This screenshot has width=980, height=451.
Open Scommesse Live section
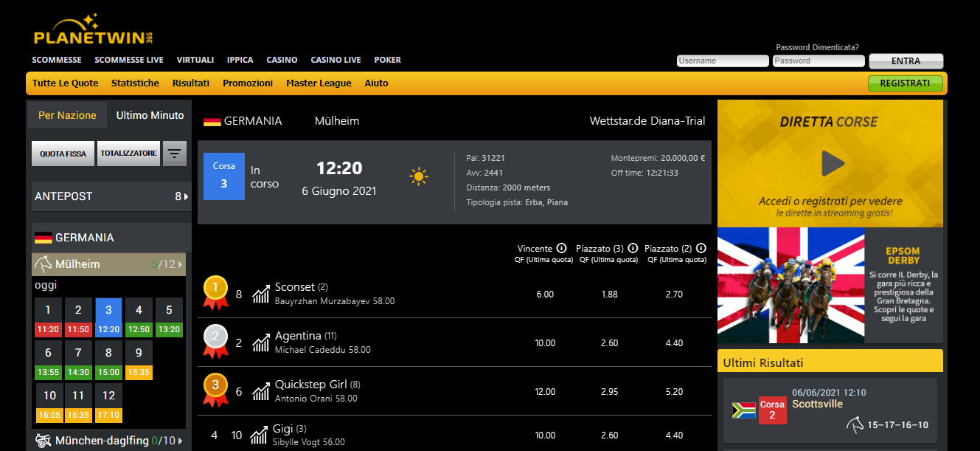pos(129,60)
